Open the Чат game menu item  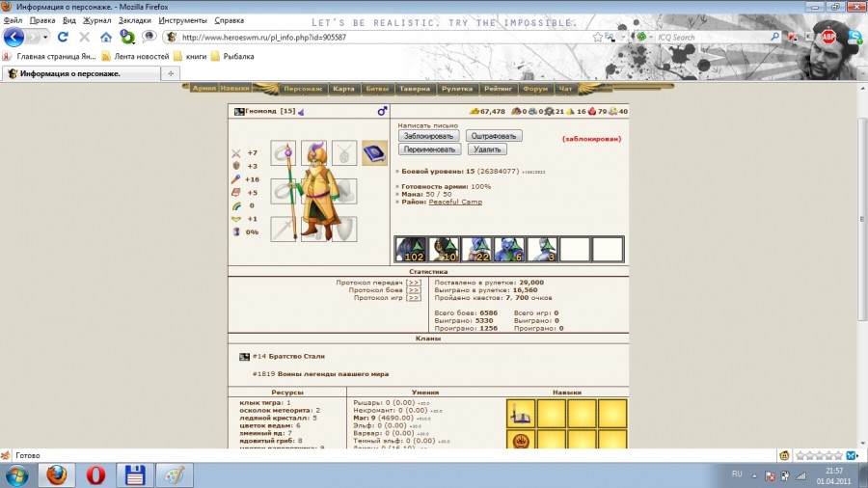565,89
